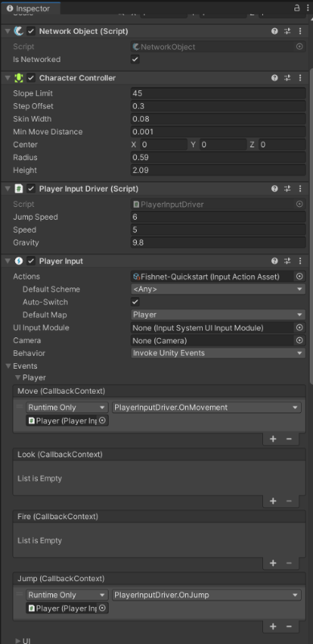Add listener to Look event list
Image resolution: width=313 pixels, height=644 pixels.
tap(273, 501)
